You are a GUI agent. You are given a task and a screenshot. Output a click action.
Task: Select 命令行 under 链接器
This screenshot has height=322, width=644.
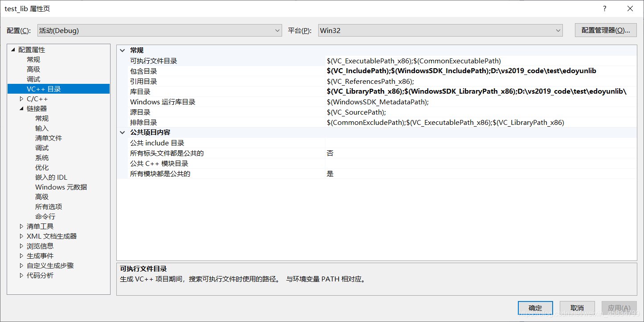45,217
